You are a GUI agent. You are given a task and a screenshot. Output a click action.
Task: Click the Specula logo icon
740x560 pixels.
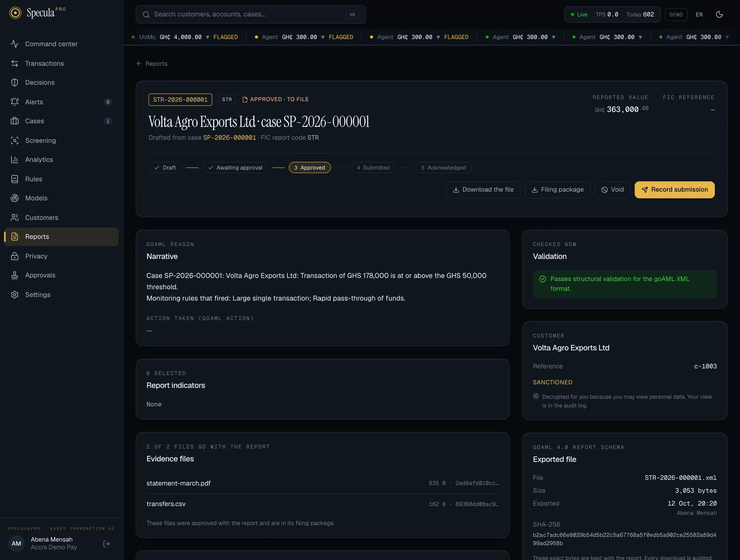(15, 13)
